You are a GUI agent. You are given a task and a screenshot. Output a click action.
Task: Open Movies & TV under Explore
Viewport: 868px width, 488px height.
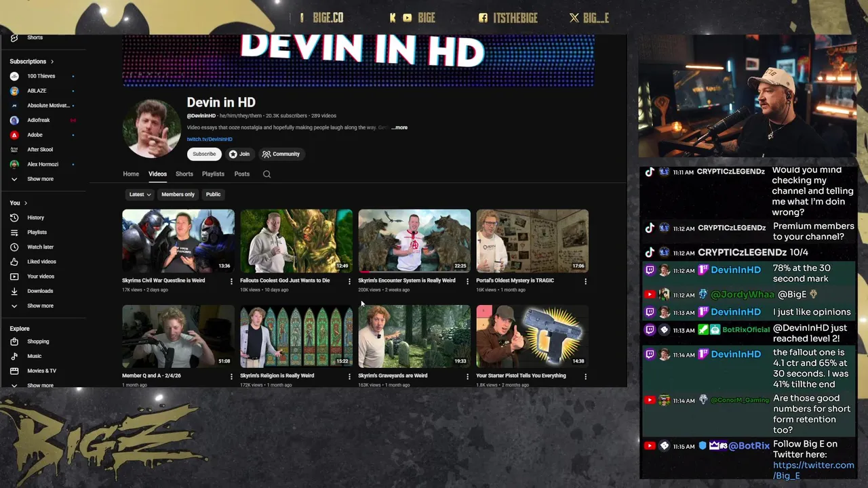pyautogui.click(x=41, y=371)
